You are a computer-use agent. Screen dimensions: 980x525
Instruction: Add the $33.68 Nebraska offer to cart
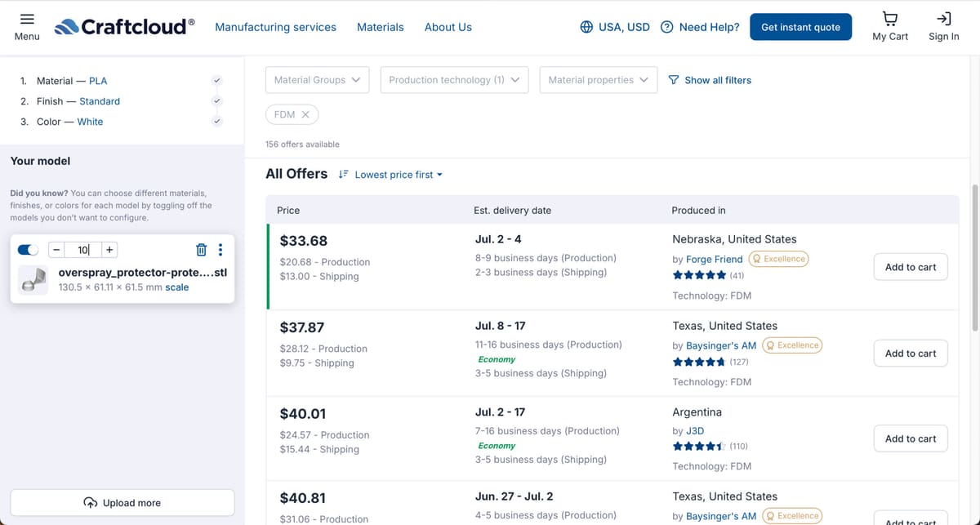coord(911,267)
